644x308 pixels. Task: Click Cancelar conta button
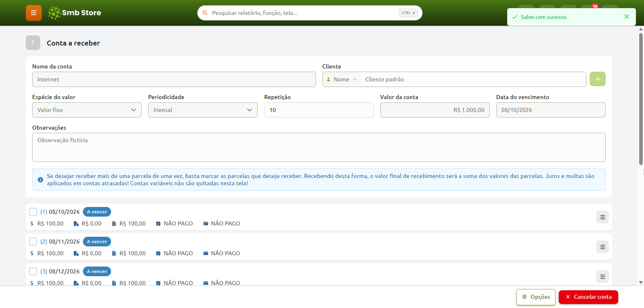click(588, 297)
